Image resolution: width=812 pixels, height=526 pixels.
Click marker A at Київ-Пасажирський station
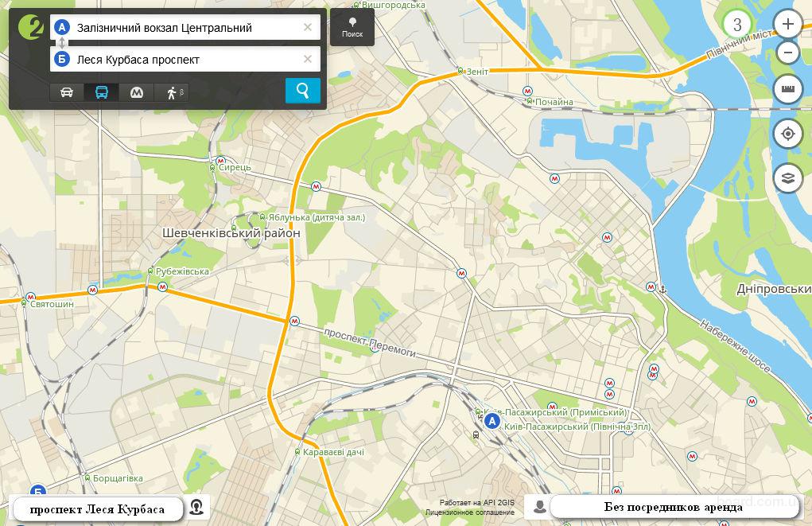[x=492, y=422]
